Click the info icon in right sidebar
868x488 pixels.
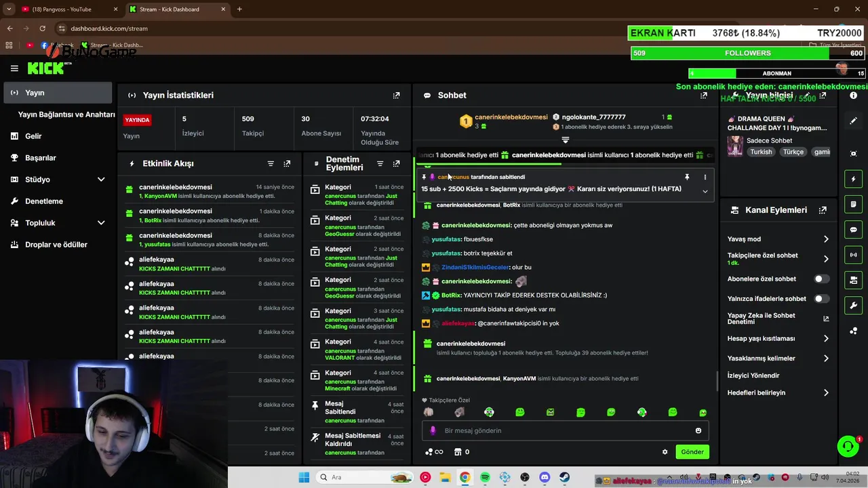point(853,96)
